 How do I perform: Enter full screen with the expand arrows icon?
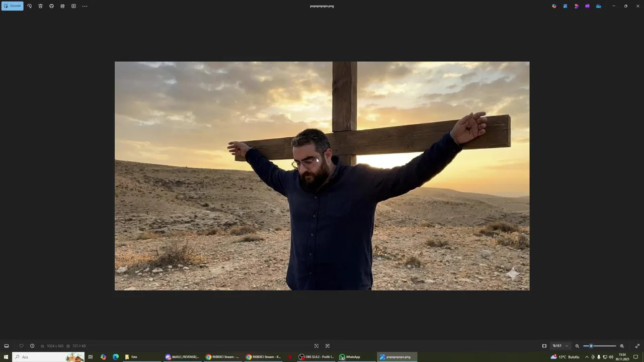click(637, 346)
